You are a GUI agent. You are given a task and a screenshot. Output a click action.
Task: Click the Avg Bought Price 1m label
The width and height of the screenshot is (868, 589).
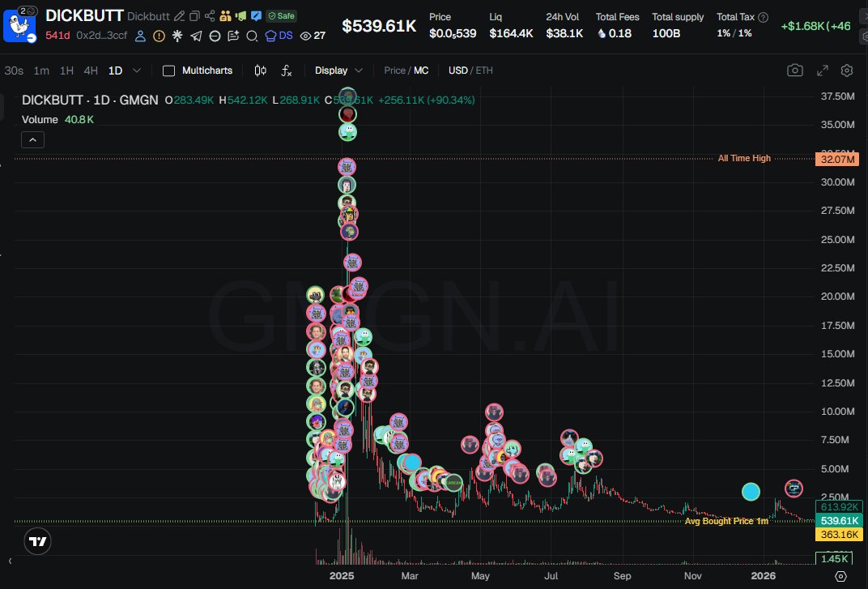pos(726,521)
